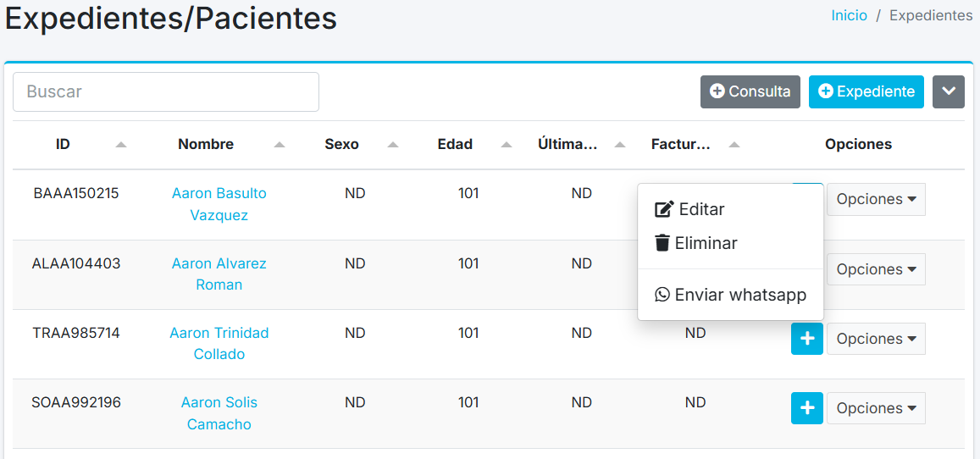Sort by Factur column arrow icon
The width and height of the screenshot is (980, 459).
pos(734,145)
